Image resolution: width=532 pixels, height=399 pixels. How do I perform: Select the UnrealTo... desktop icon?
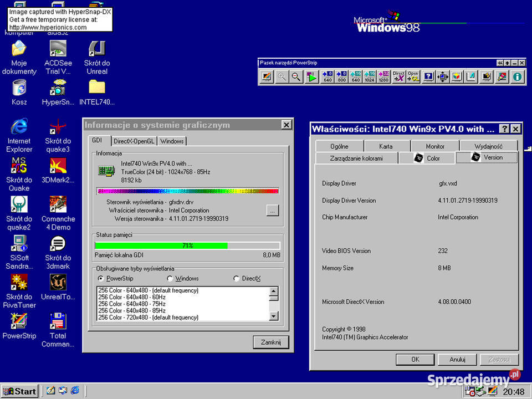58,288
